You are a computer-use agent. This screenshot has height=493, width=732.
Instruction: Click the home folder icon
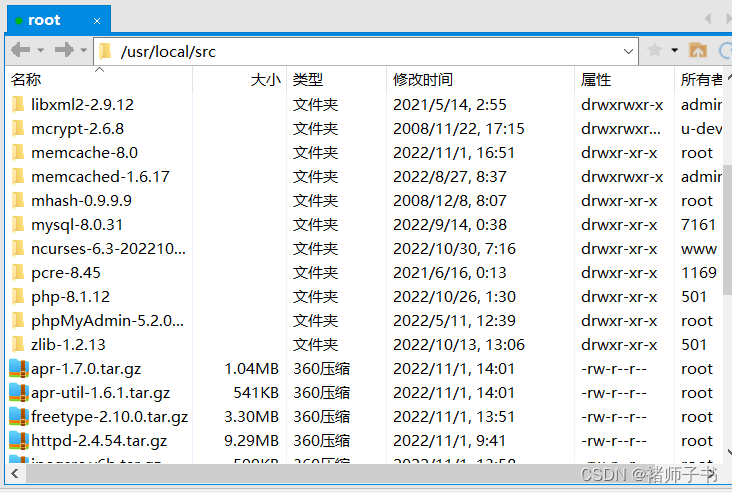click(x=698, y=49)
